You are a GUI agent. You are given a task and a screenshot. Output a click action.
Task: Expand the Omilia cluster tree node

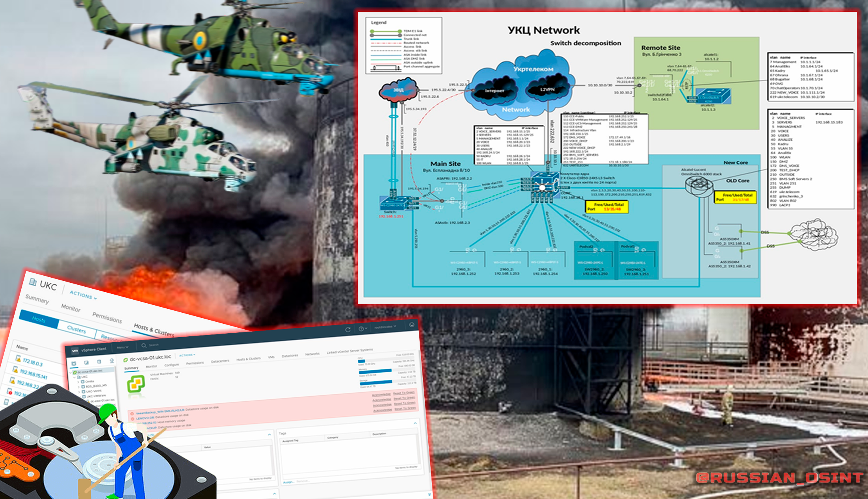[x=78, y=382]
